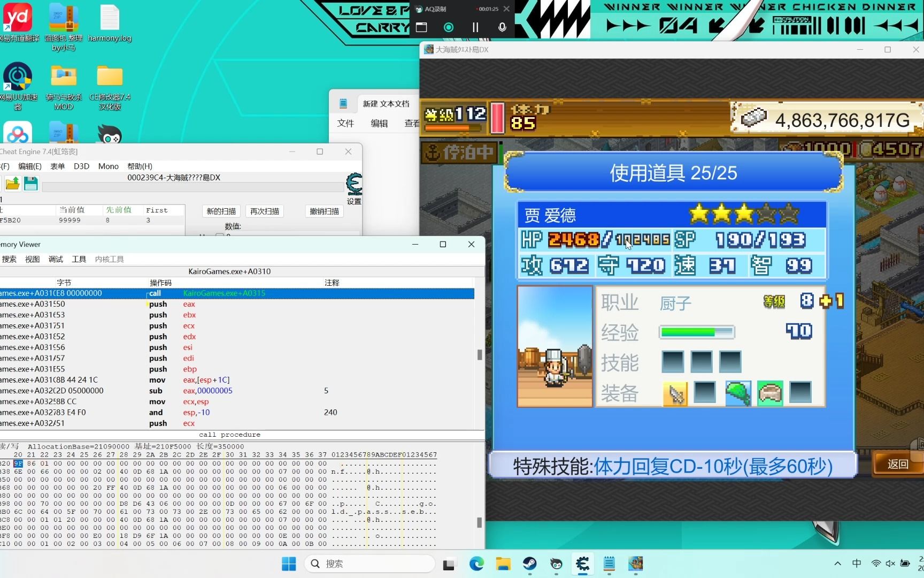Image resolution: width=924 pixels, height=578 pixels.
Task: Click found value 99999 in scan list
Action: (70, 220)
